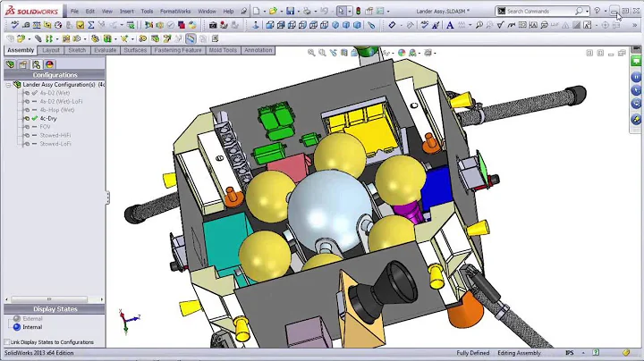Switch to the Sketch tab

[x=77, y=50]
